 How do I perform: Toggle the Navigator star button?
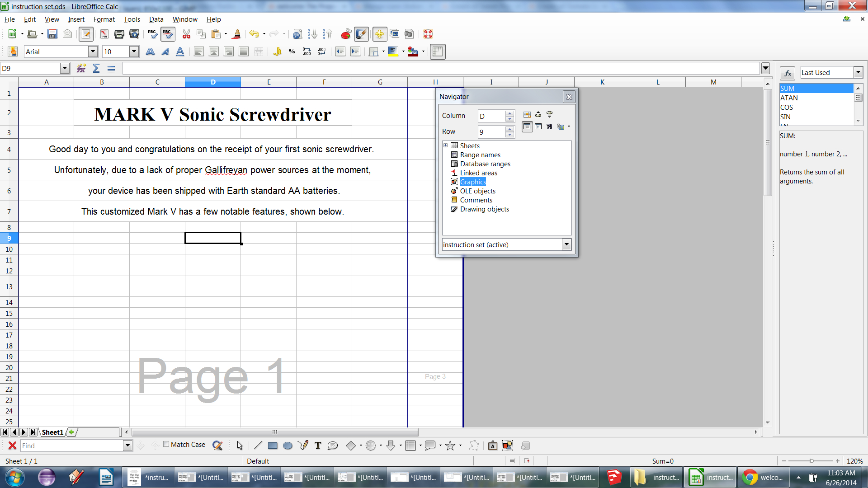pos(379,34)
